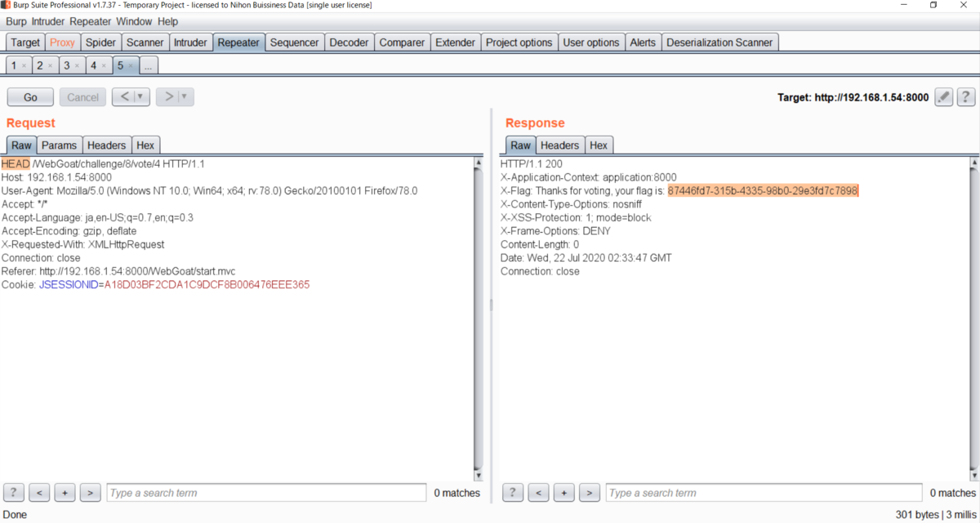This screenshot has width=980, height=523.
Task: Click Target: http://192.168.1.54:8000 label
Action: [853, 97]
